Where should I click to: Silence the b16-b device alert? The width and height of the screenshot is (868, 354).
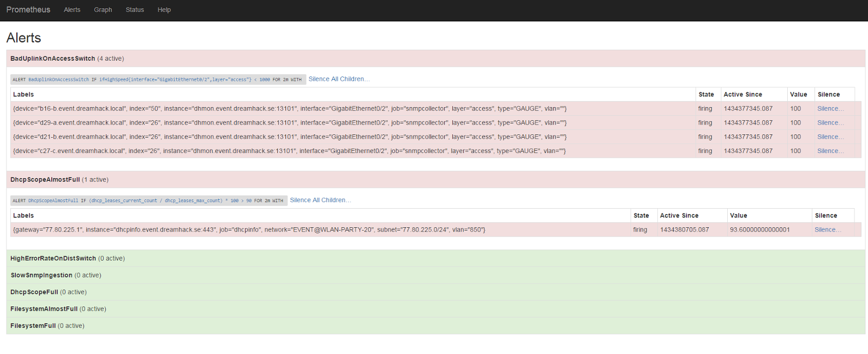830,109
